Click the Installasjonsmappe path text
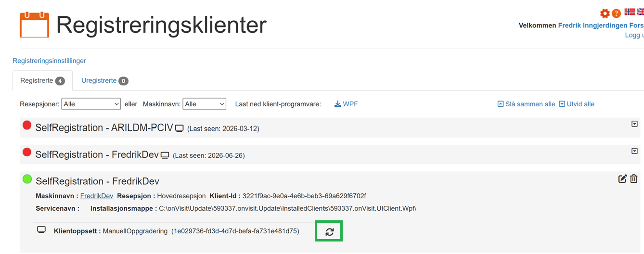Screen dimensions: 644x254 coord(288,208)
